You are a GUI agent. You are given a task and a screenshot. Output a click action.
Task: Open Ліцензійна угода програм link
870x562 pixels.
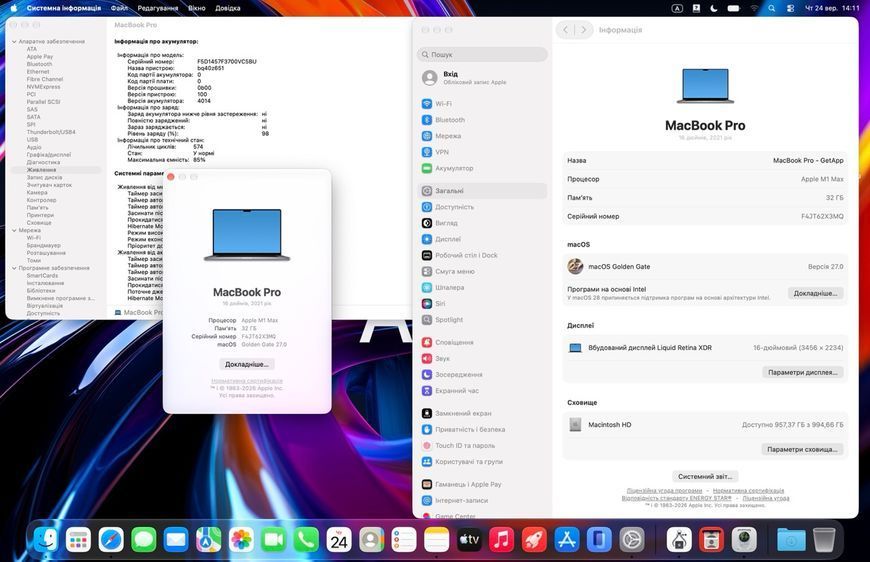coord(664,491)
